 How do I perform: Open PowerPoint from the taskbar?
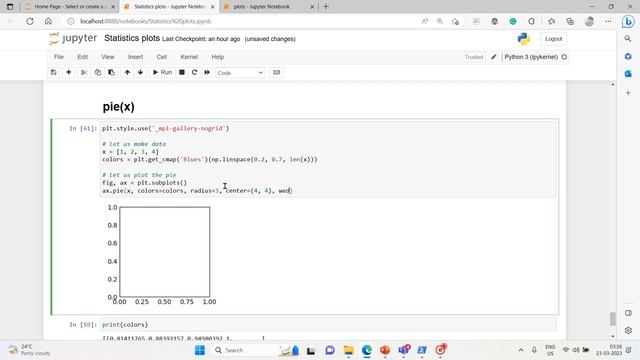coord(385,350)
